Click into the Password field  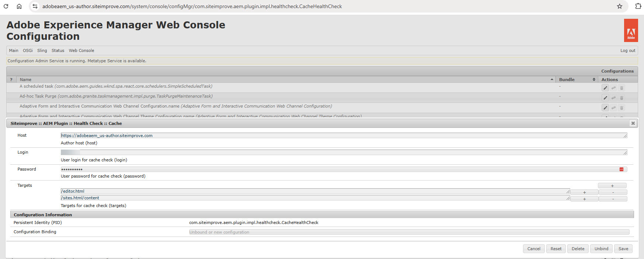(x=344, y=169)
